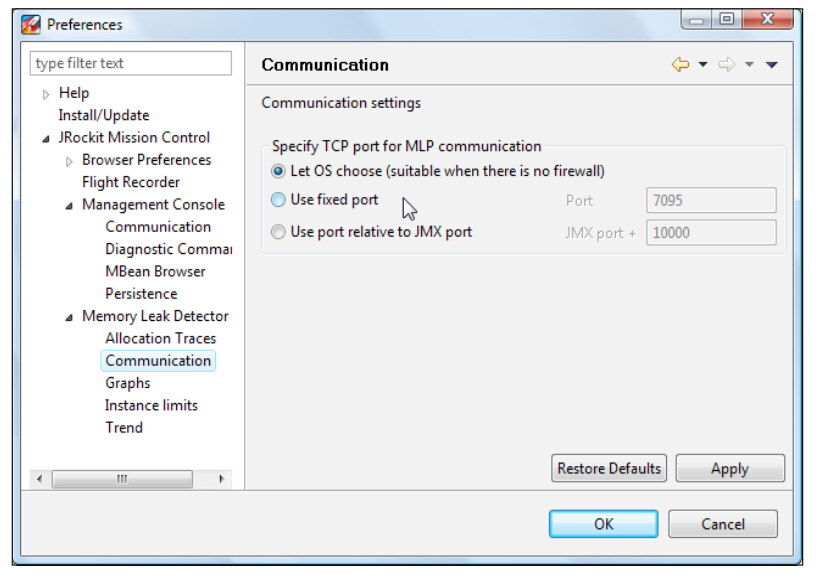Select the Use fixed port option
The width and height of the screenshot is (816, 576).
click(x=278, y=200)
